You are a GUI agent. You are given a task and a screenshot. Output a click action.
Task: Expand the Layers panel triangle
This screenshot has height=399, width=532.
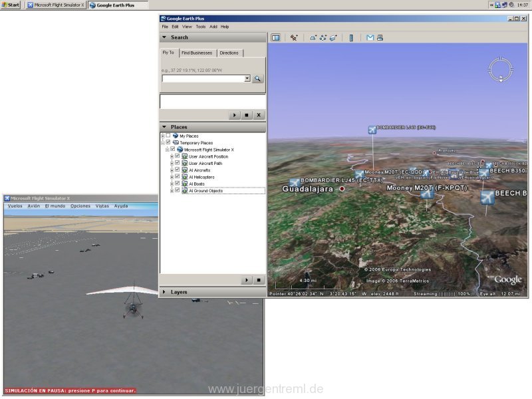164,292
